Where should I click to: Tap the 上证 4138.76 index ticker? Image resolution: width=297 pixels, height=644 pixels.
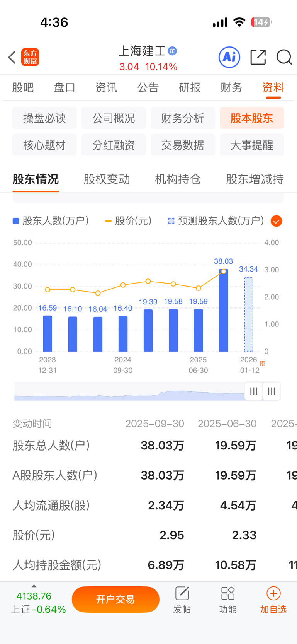click(x=38, y=602)
